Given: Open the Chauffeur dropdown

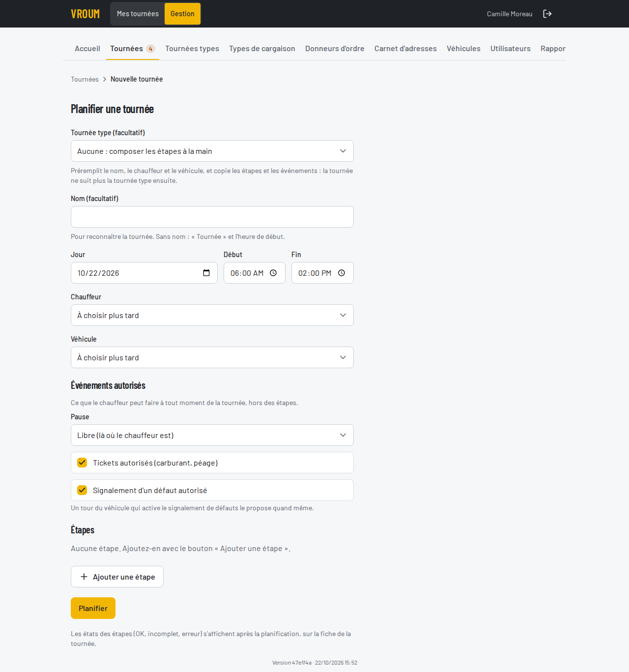Looking at the screenshot, I should [x=212, y=315].
